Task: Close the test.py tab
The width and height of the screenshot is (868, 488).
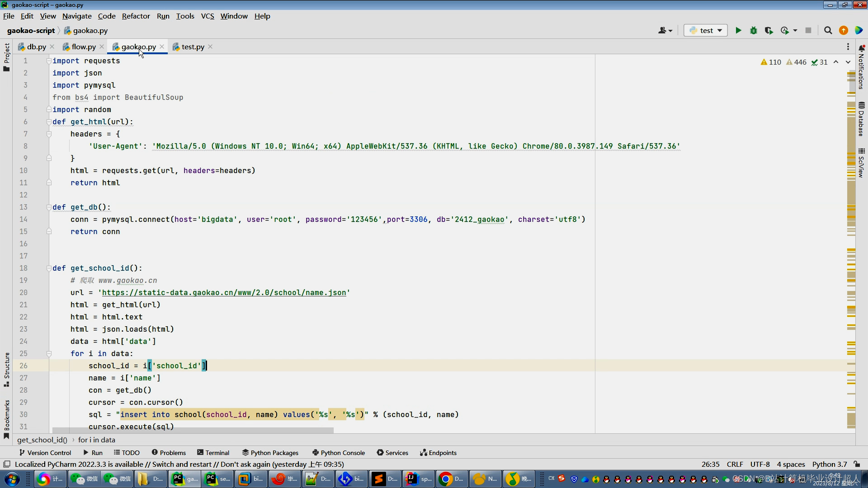Action: click(210, 47)
